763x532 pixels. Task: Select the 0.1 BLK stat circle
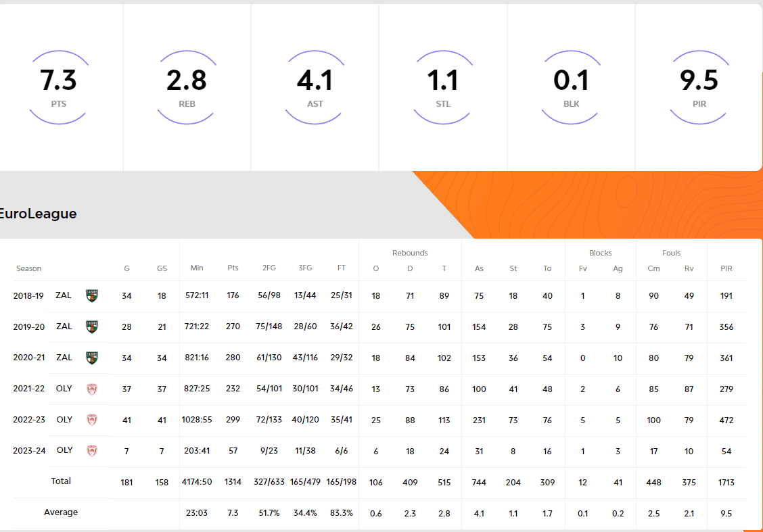point(571,87)
